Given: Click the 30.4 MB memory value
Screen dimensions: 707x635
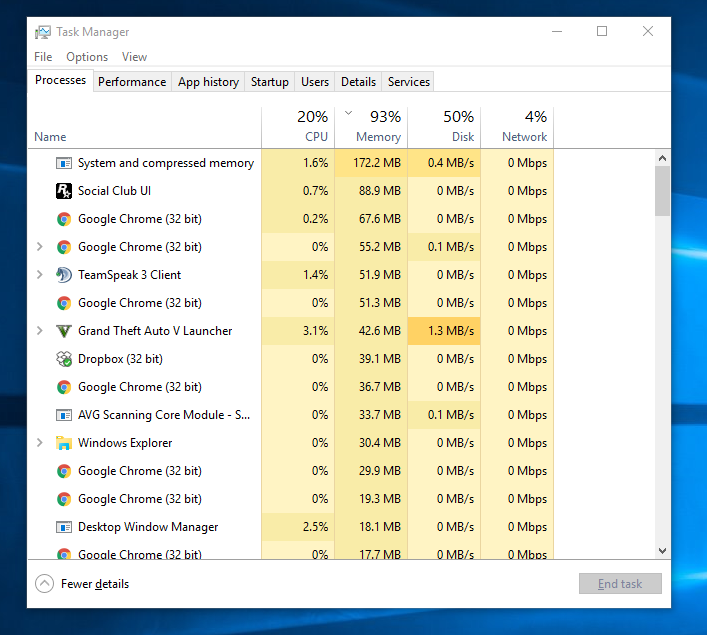Looking at the screenshot, I should tap(380, 443).
